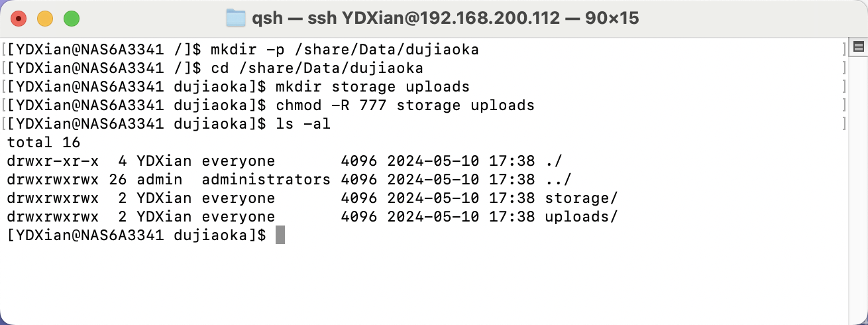Screen dimensions: 868x325
Task: Close the terminal window with red button
Action: pyautogui.click(x=19, y=19)
